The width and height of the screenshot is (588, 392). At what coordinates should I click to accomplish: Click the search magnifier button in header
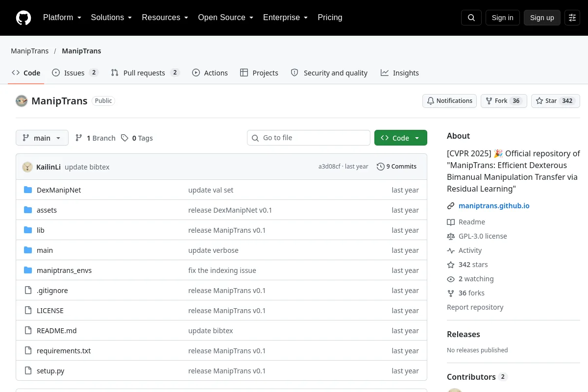(x=471, y=18)
